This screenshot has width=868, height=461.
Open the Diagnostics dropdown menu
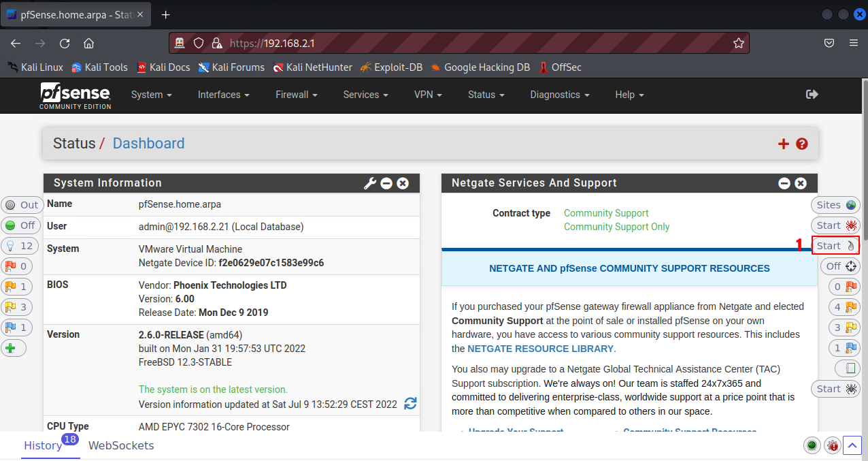point(559,95)
